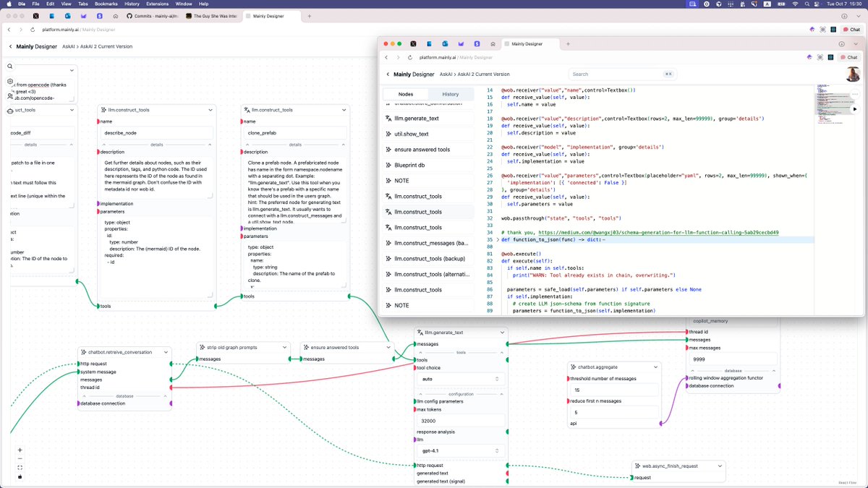
Task: Open the llm gpt-4.1 dropdown
Action: (461, 450)
